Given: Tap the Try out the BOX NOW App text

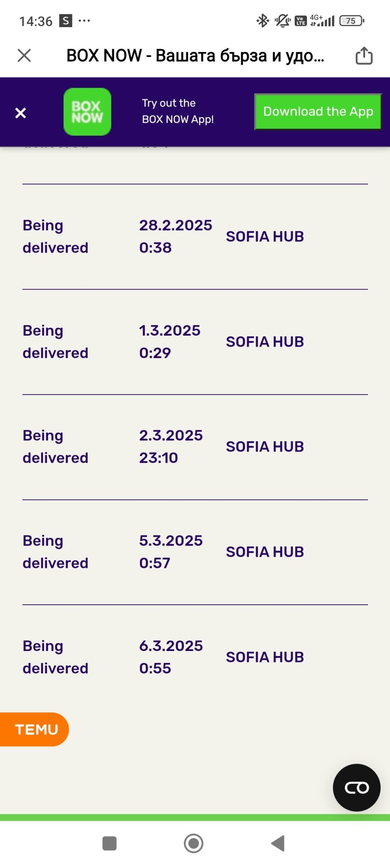Looking at the screenshot, I should (x=178, y=111).
